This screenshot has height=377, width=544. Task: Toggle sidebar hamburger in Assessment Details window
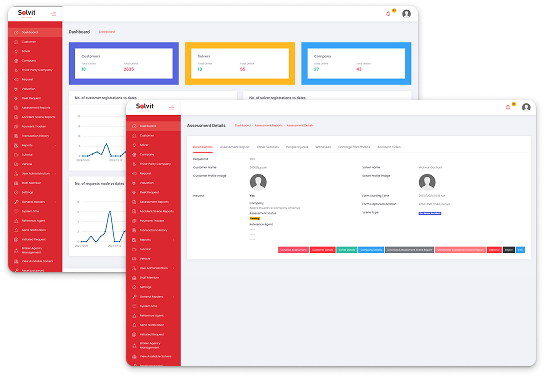pyautogui.click(x=171, y=107)
